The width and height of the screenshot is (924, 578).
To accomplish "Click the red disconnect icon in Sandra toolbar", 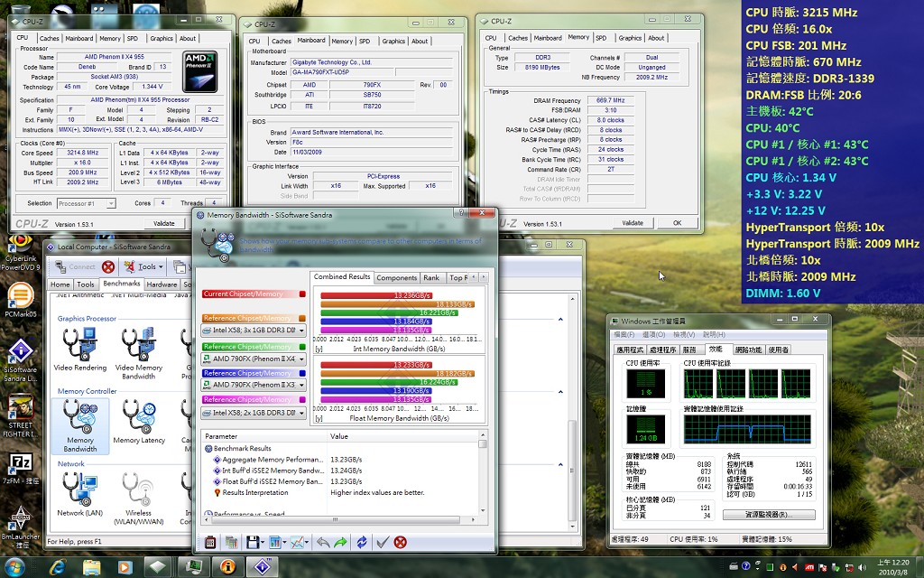I will pyautogui.click(x=108, y=267).
